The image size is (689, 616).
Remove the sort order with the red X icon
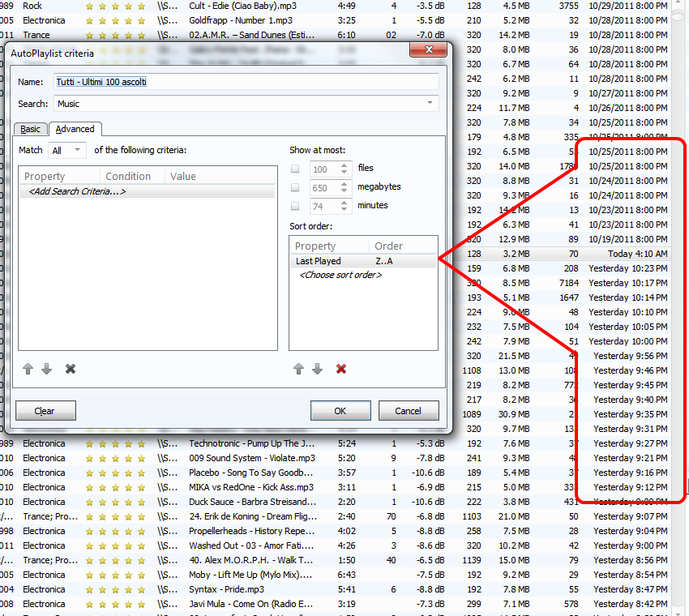[x=341, y=369]
